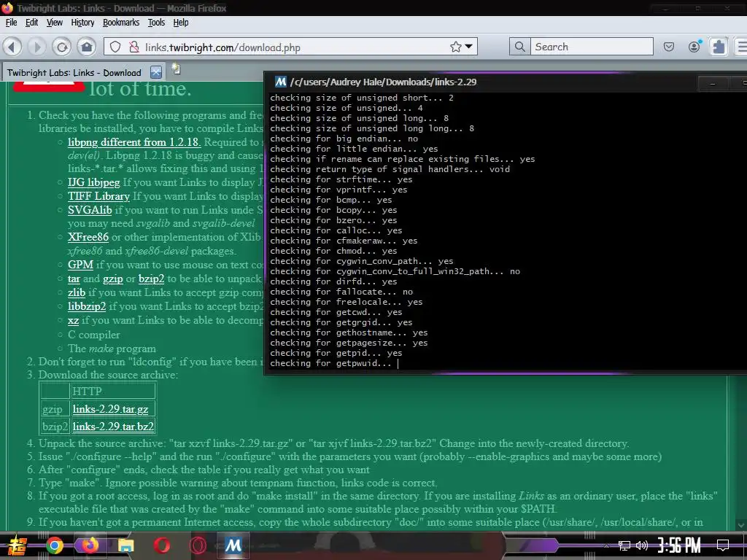Switch to MSYS terminal in taskbar
Screen dimensions: 747x560
(233, 545)
